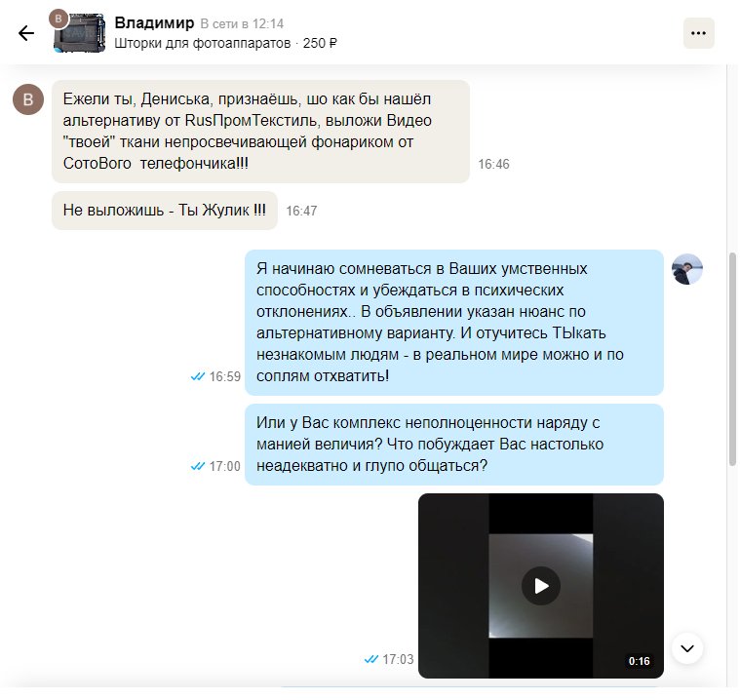Click the message 'Или у Вас комплекс неполноценности'

[x=454, y=445]
